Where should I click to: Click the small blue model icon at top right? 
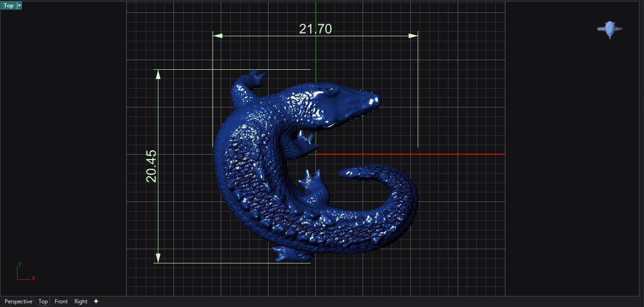610,29
